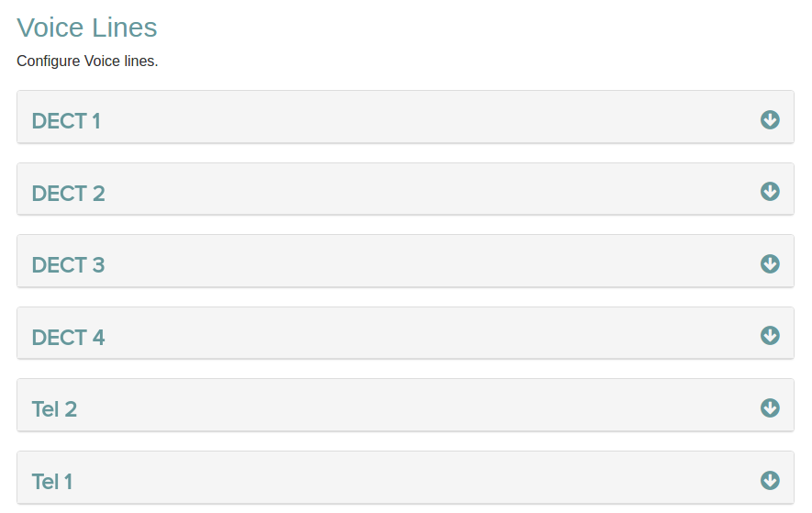812x513 pixels.
Task: Open the DECT 4 accordion section
Action: click(405, 334)
